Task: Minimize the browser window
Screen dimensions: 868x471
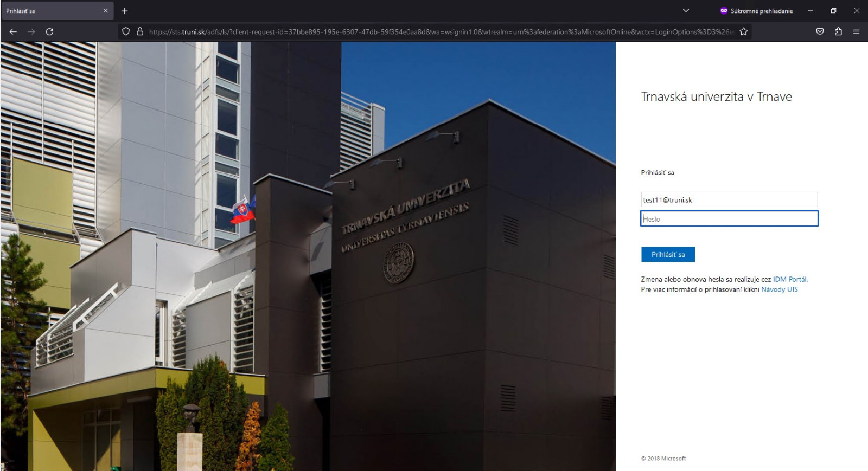Action: (810, 10)
